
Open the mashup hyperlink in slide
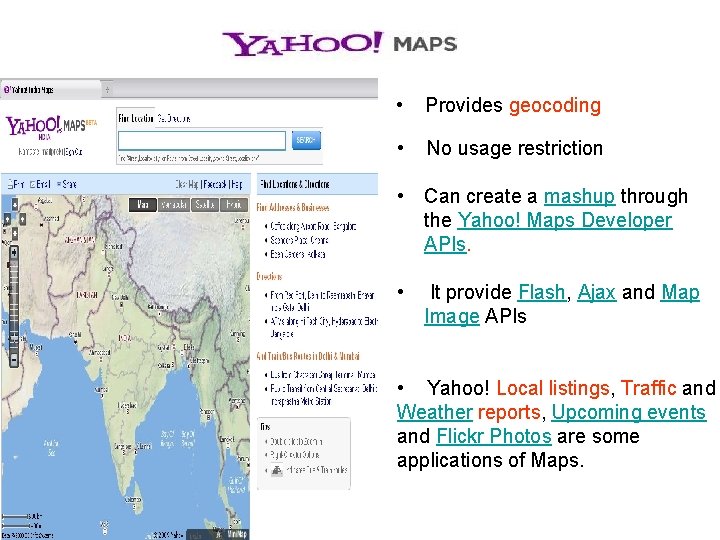click(579, 196)
